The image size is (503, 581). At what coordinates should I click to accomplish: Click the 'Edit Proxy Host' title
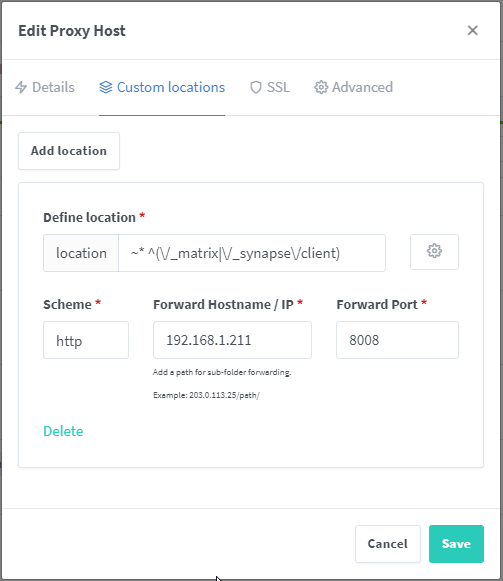coord(72,31)
